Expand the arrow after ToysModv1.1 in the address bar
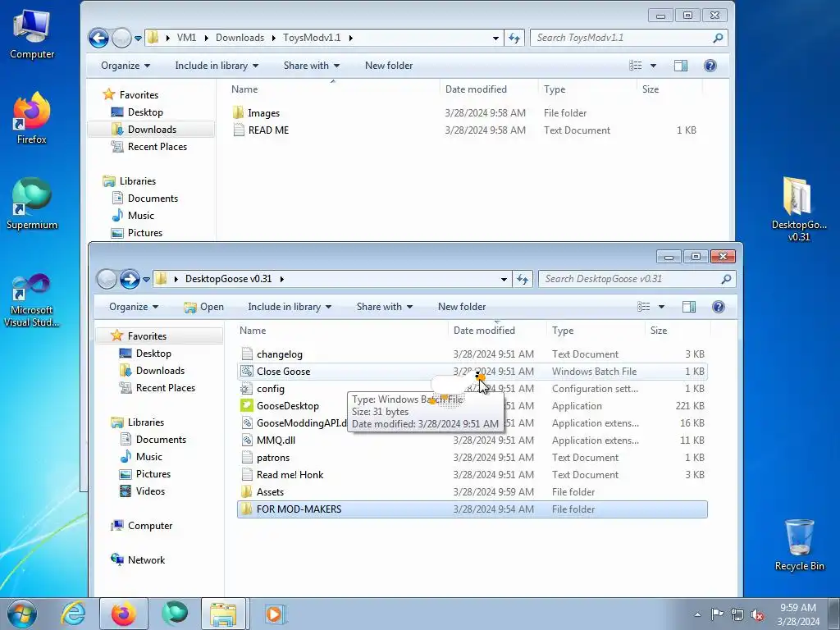 pos(351,38)
